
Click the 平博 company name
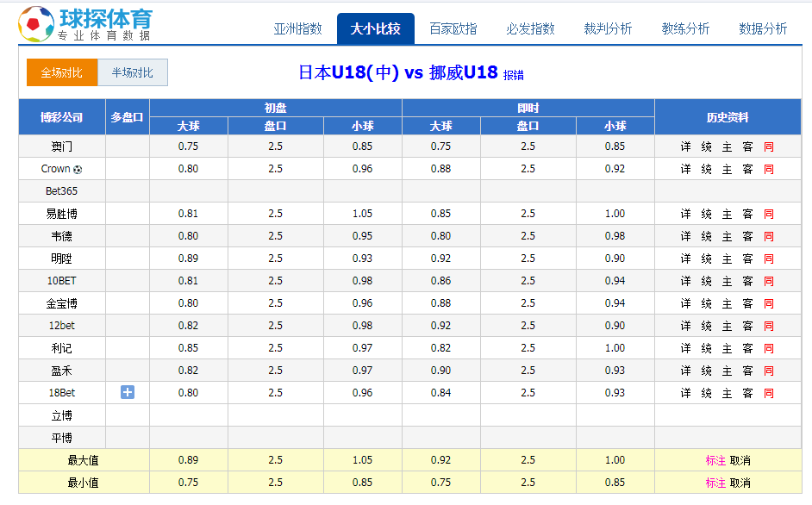(x=61, y=438)
